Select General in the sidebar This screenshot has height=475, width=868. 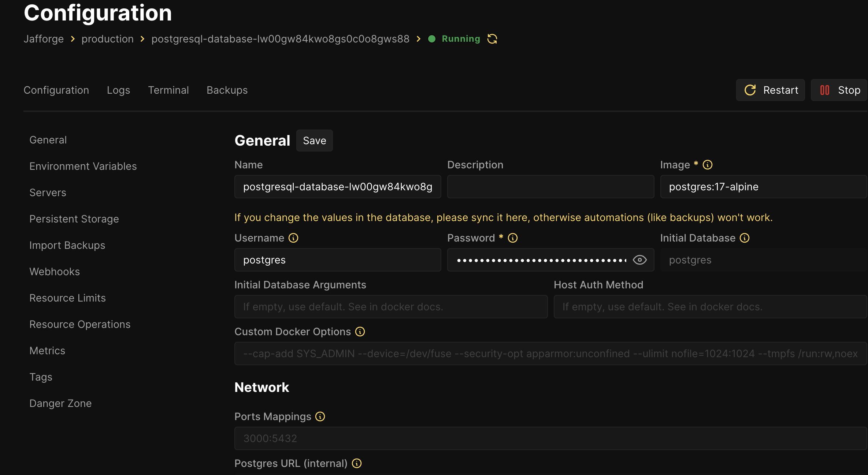[x=48, y=140]
